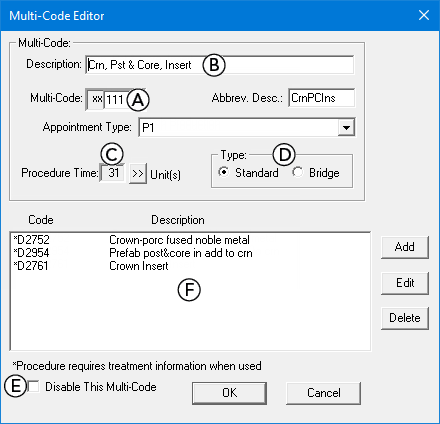Enable Disable This Multi-Code checkbox
This screenshot has width=440, height=424.
coord(34,387)
